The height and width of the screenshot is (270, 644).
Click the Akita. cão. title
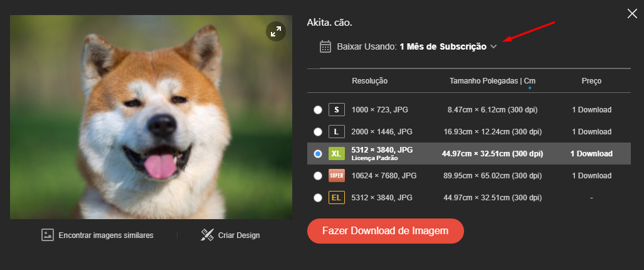click(329, 23)
